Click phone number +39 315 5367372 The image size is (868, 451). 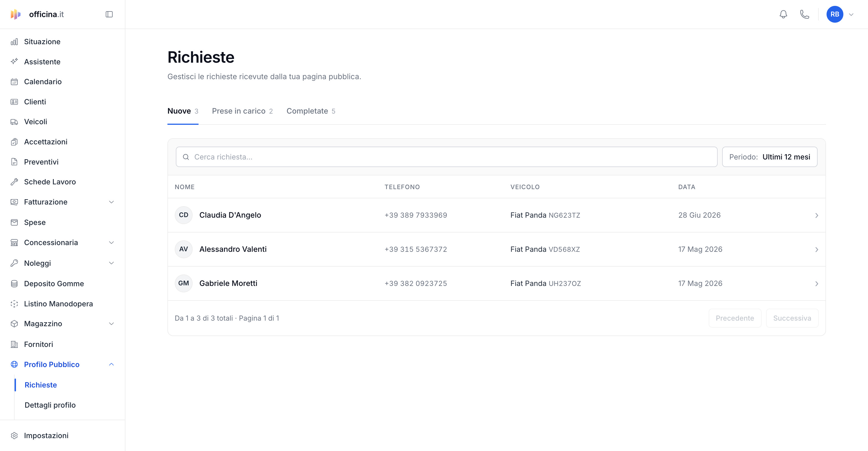point(416,249)
